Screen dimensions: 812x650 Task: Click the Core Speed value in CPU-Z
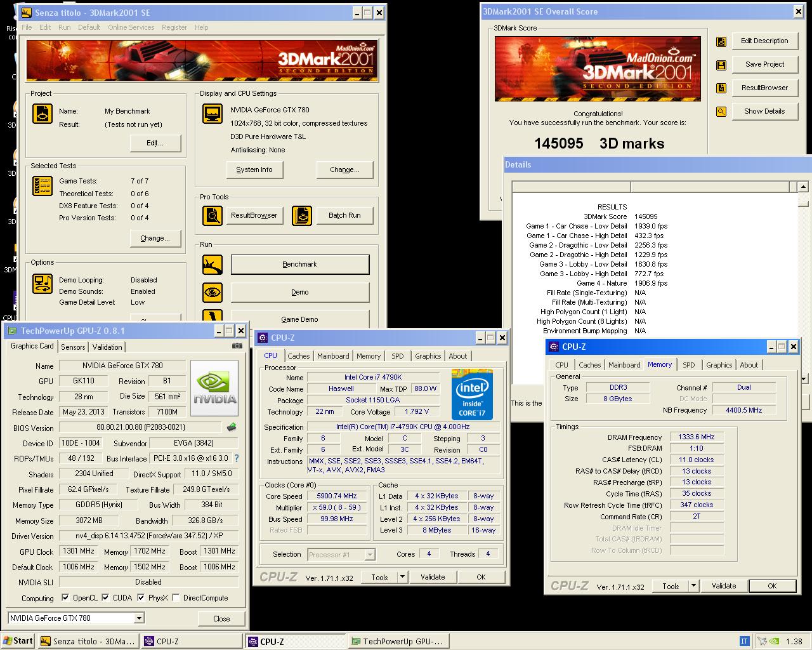tap(337, 496)
